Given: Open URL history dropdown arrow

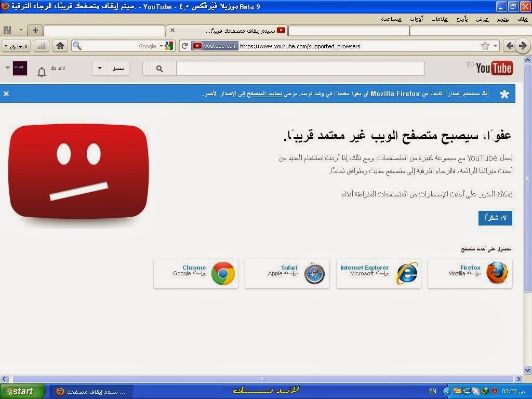Looking at the screenshot, I should [495, 46].
